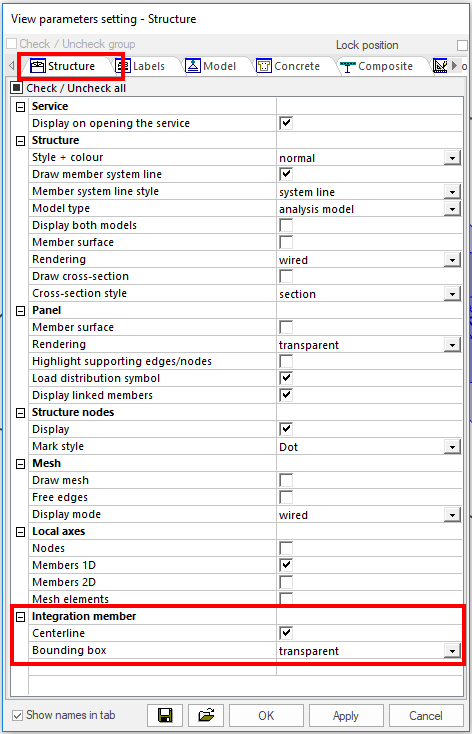Toggle the Centerline checkbox
472x734 pixels.
point(286,633)
